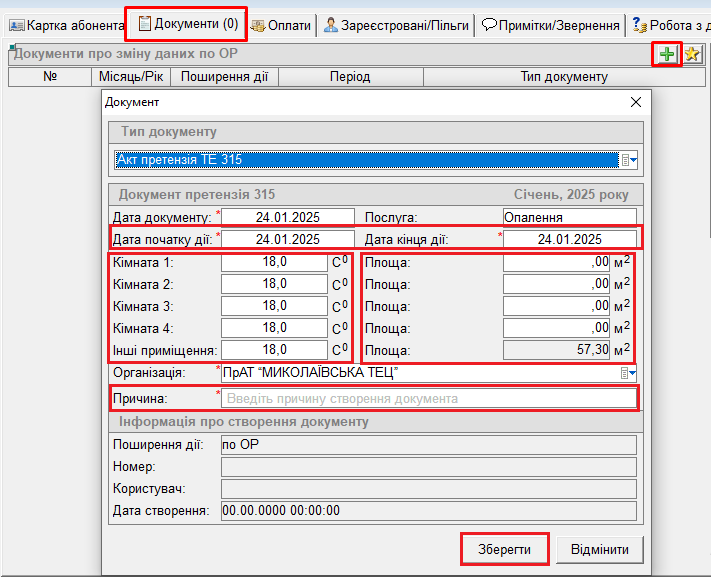Open the Тип документу dropdown list

[x=629, y=160]
